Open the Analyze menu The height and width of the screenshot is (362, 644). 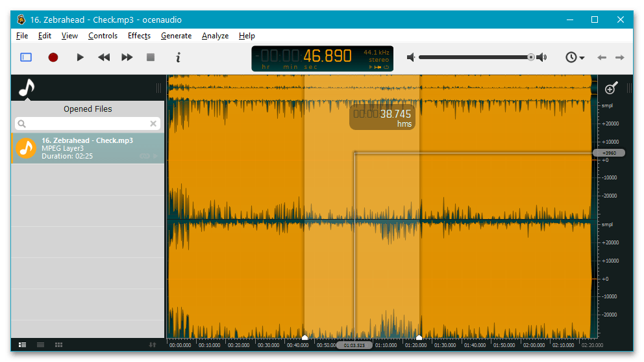point(216,36)
